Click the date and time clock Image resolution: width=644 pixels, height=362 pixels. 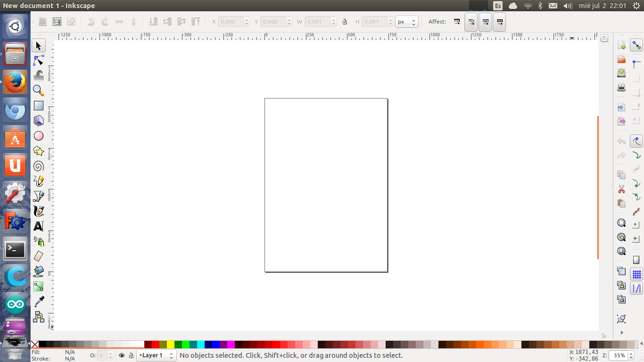[x=604, y=6]
